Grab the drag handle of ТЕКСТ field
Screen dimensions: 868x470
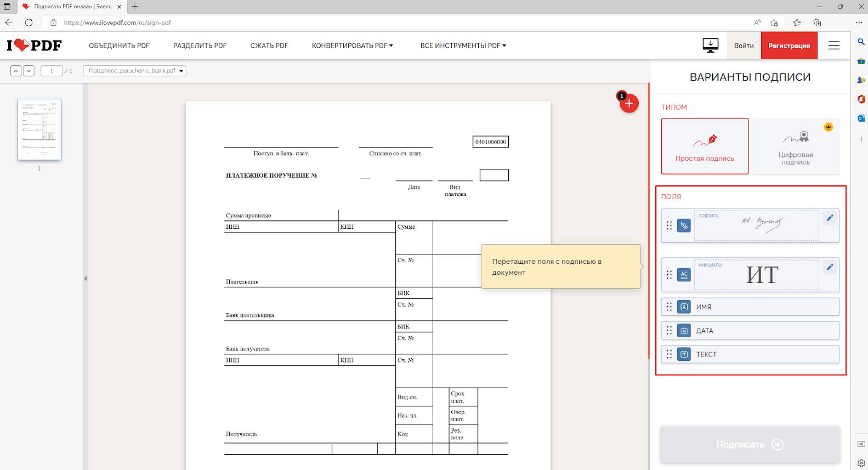[669, 354]
